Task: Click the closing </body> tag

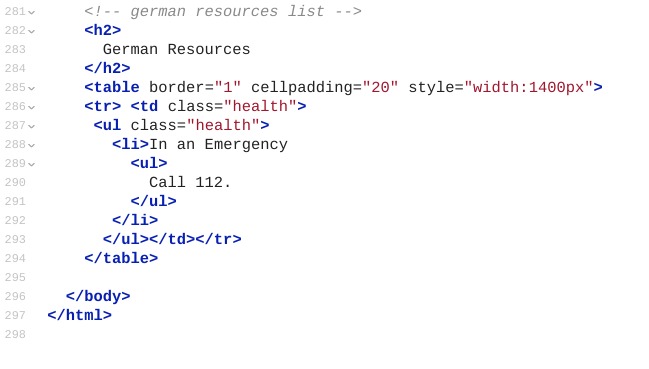Action: [x=98, y=297]
